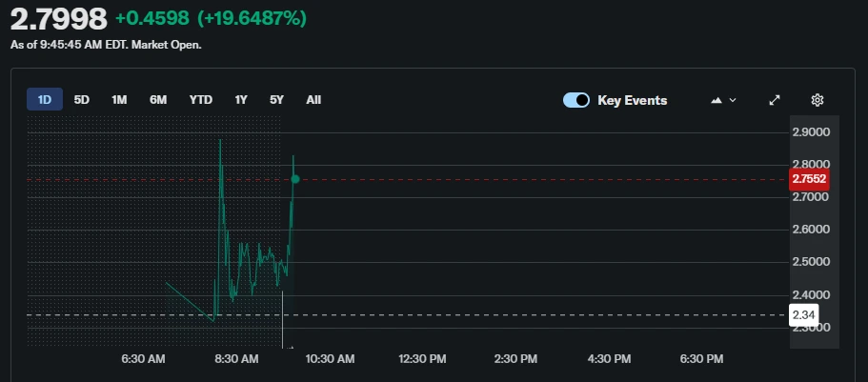Viewport: 868px width, 382px height.
Task: Click the red 2.7552 price tag
Action: pos(809,179)
